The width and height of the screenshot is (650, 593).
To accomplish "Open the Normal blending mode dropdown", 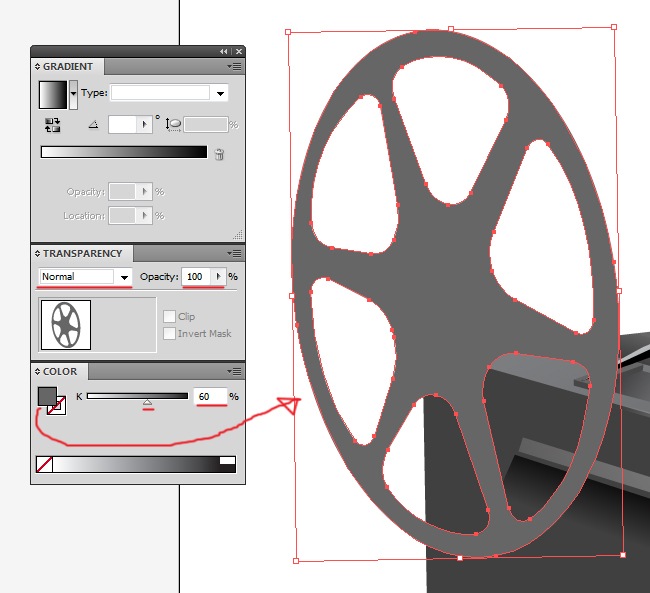I will point(124,277).
